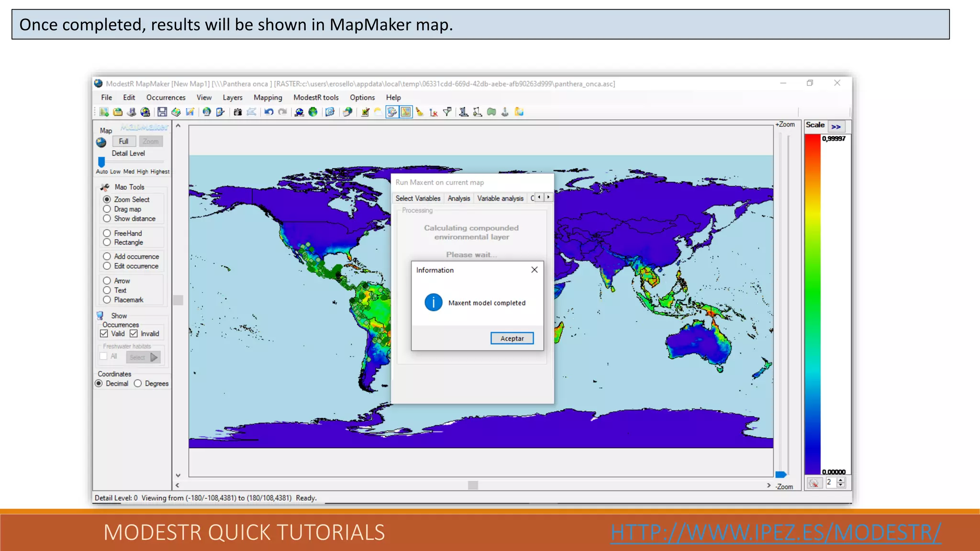Switch to the Analysis tab in Maxent dialog
The height and width of the screenshot is (551, 980).
pyautogui.click(x=459, y=198)
